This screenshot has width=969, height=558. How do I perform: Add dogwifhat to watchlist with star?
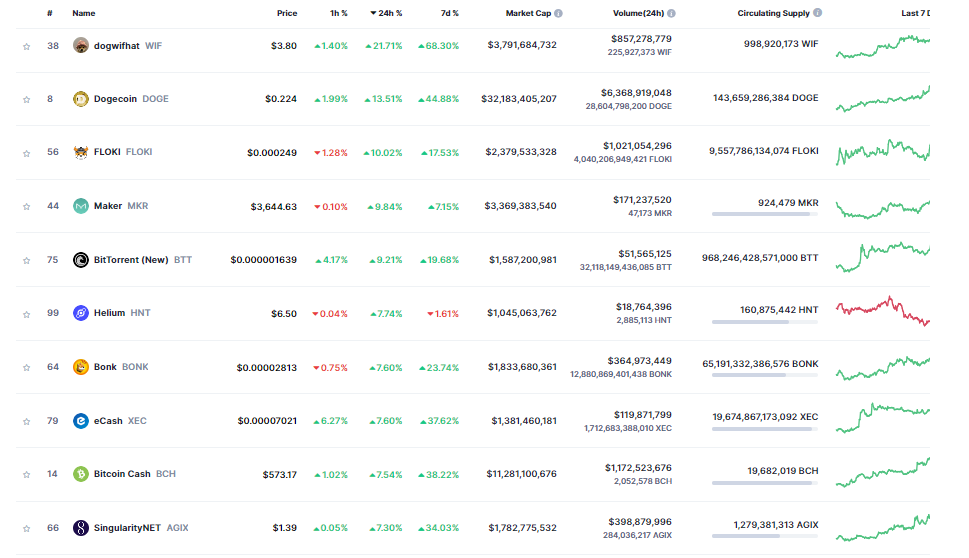(x=27, y=46)
